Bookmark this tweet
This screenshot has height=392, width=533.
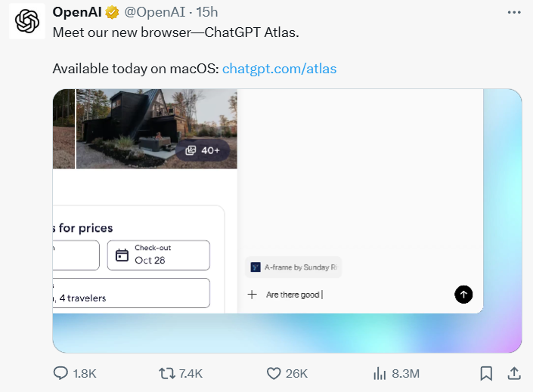pos(486,373)
